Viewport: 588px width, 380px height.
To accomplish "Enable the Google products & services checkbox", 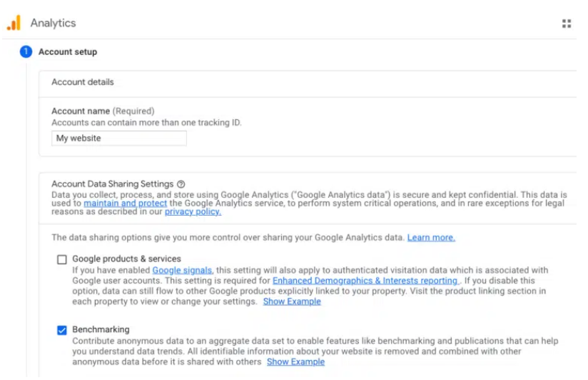I will (x=62, y=259).
